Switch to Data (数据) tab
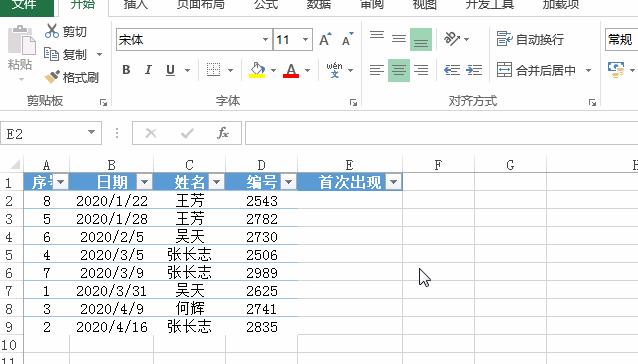 (319, 6)
